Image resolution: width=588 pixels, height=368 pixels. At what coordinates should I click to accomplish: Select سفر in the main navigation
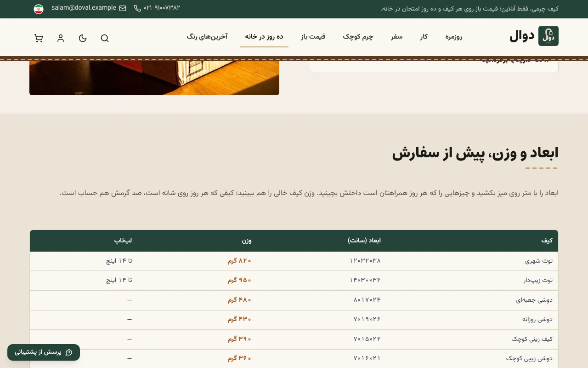click(x=396, y=37)
